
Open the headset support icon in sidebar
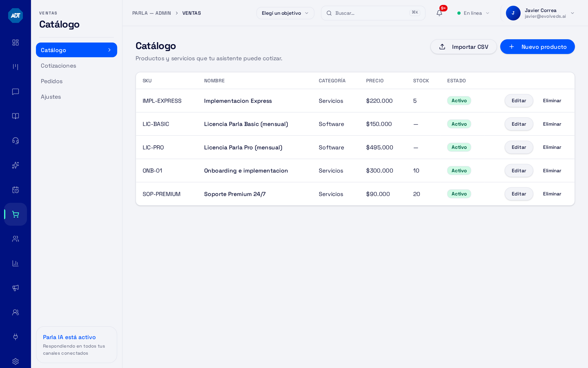(16, 141)
